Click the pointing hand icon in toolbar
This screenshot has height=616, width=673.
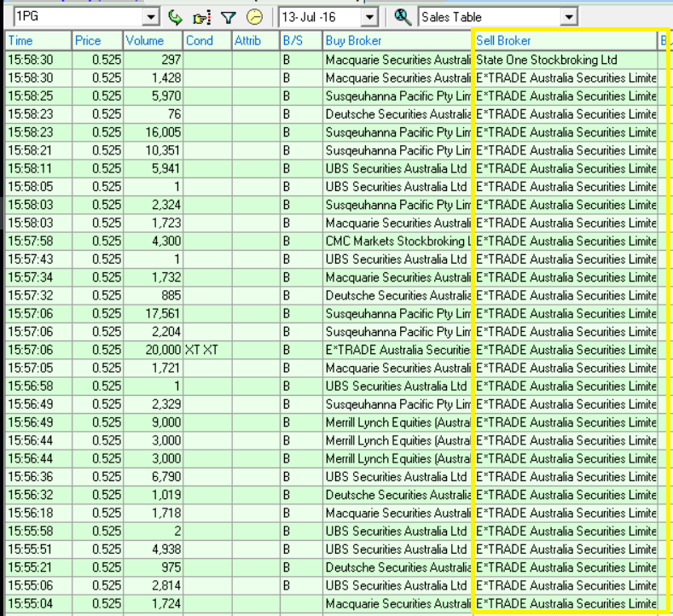(201, 17)
